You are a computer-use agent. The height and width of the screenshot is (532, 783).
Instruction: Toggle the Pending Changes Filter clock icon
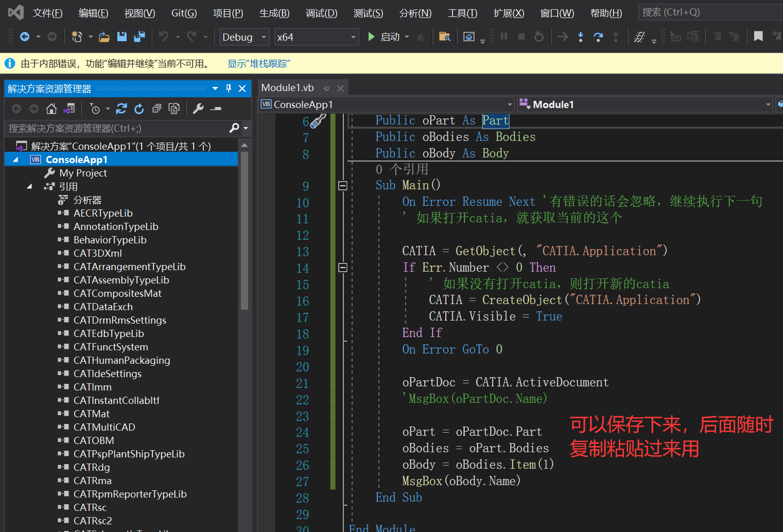tap(95, 109)
